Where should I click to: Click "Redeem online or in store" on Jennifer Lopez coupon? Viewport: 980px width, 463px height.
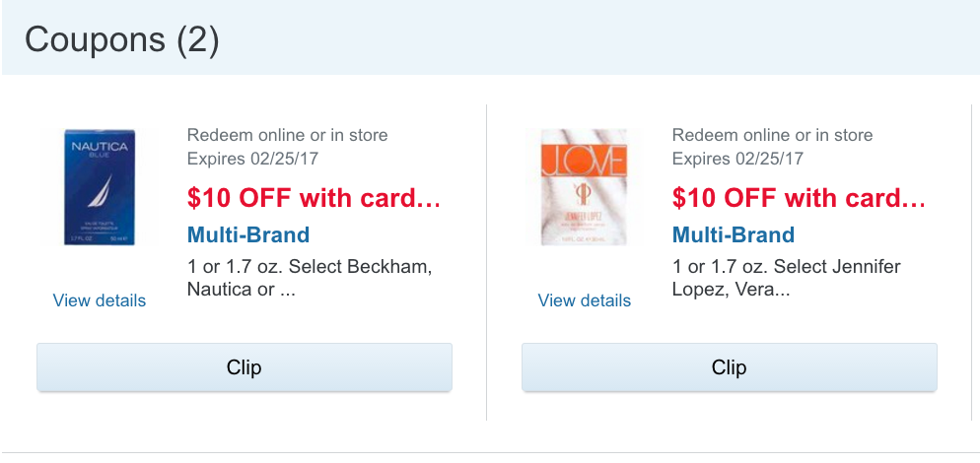772,135
